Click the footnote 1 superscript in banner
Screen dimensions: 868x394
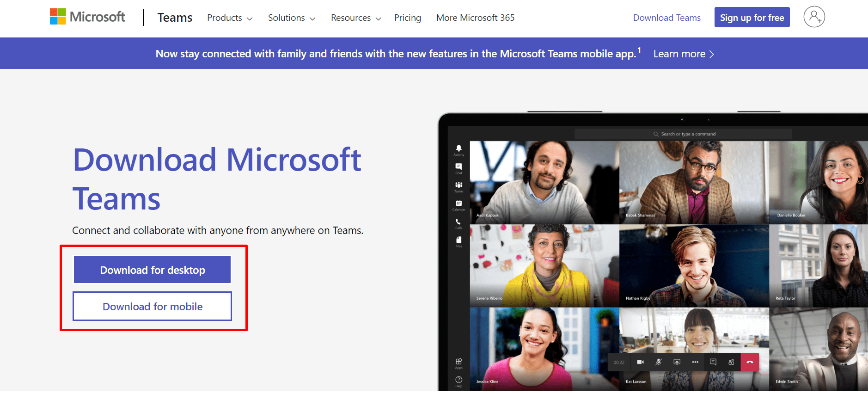[639, 50]
